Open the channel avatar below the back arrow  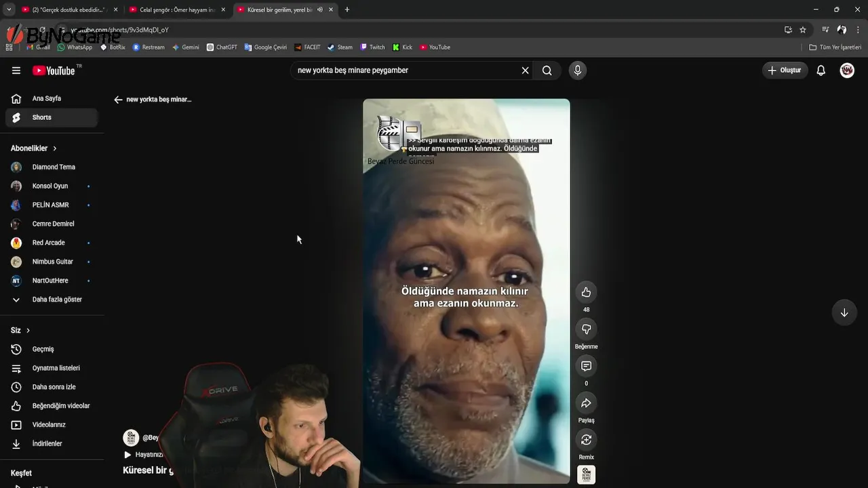[x=131, y=438]
